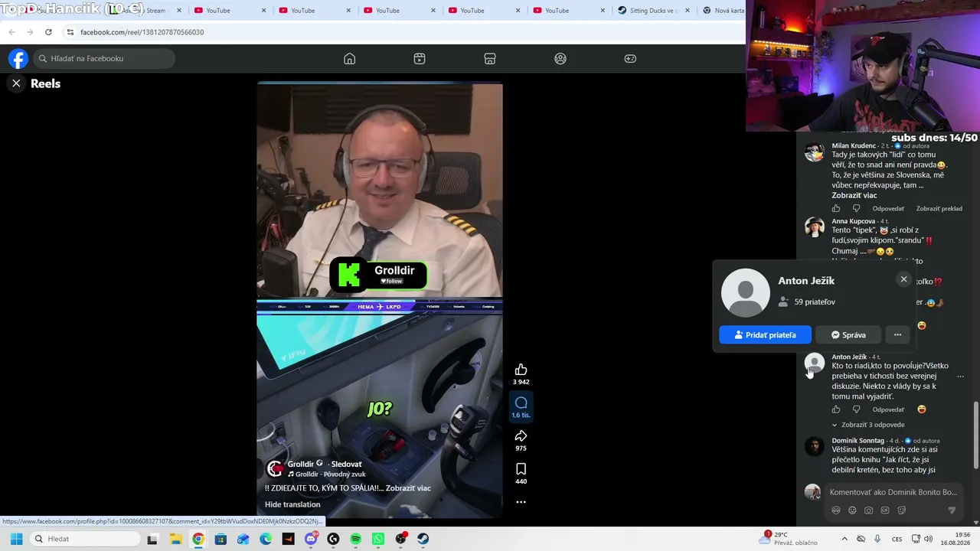Reload the page in the browser
This screenshot has height=551, width=980.
click(48, 32)
